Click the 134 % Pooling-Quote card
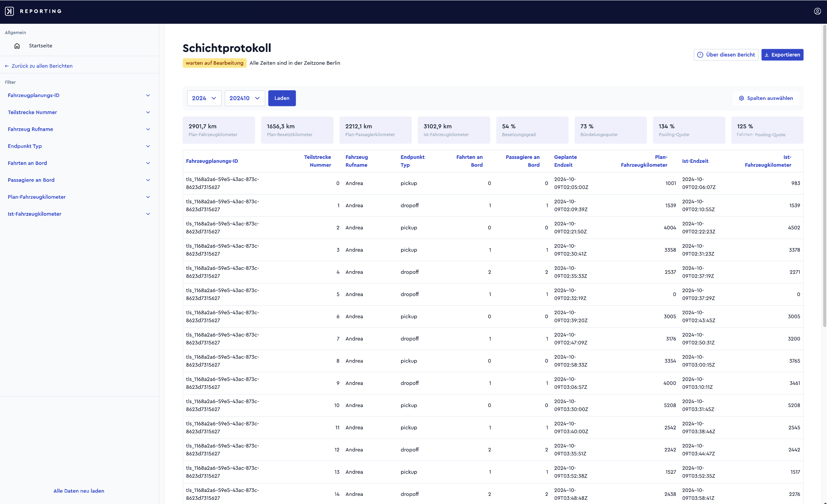827x504 pixels. pyautogui.click(x=689, y=130)
